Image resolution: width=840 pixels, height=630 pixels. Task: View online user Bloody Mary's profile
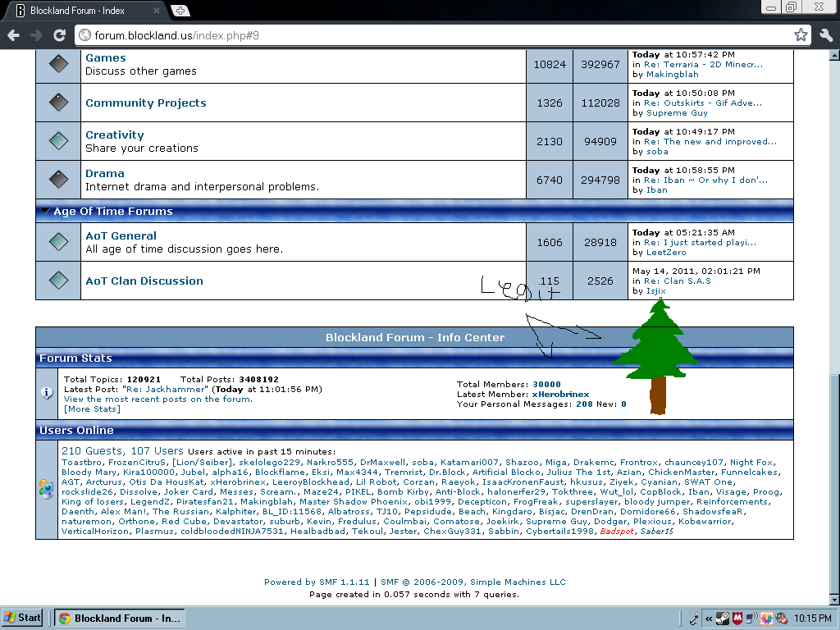coord(89,472)
